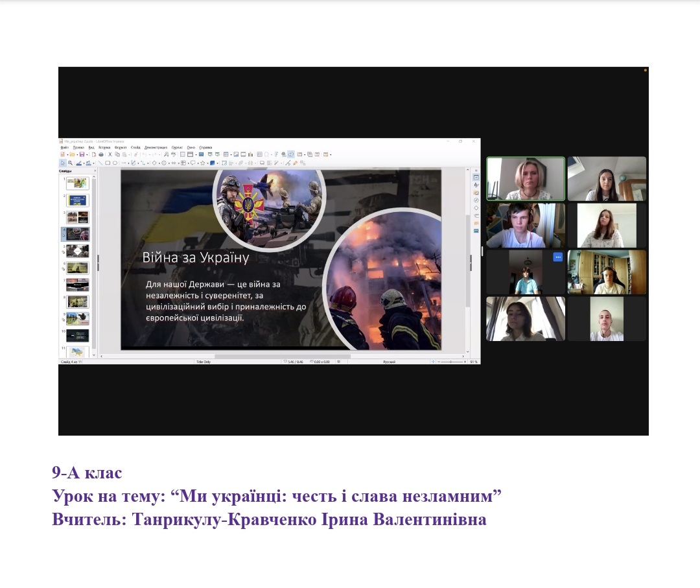This screenshot has height=588, width=700.
Task: Adjust the zoom slider in status bar
Action: coord(450,362)
